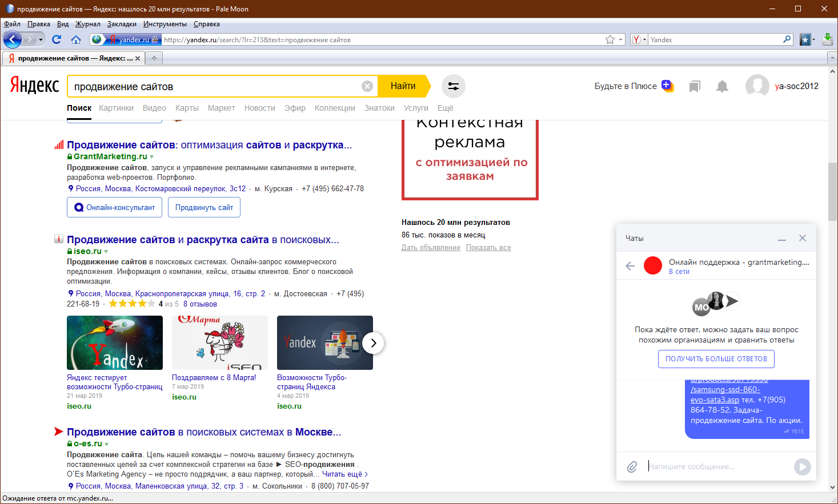Viewport: 838px width, 504px height.
Task: Attach a file with the paperclip icon
Action: [x=632, y=467]
